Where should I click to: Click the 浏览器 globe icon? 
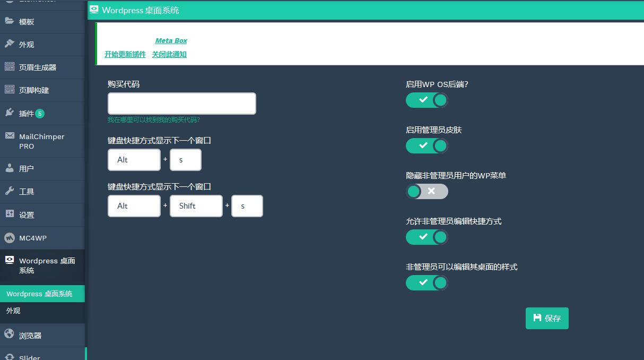[10, 335]
